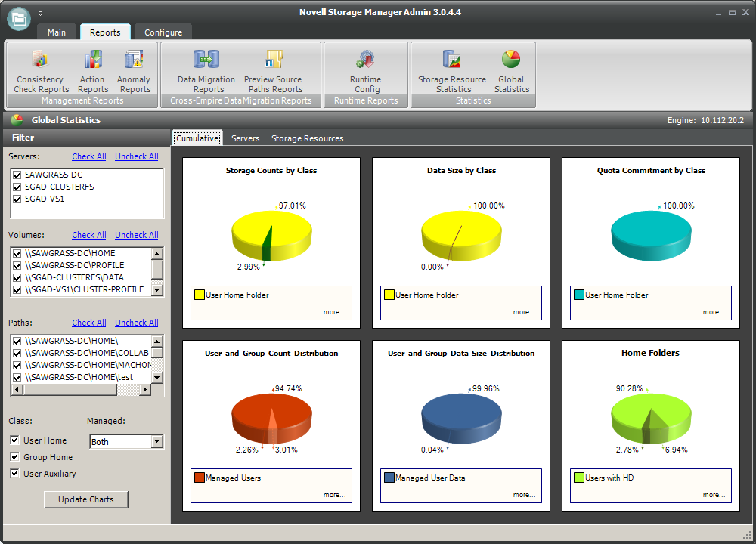
Task: Open Anomaly Reports
Action: pos(134,71)
